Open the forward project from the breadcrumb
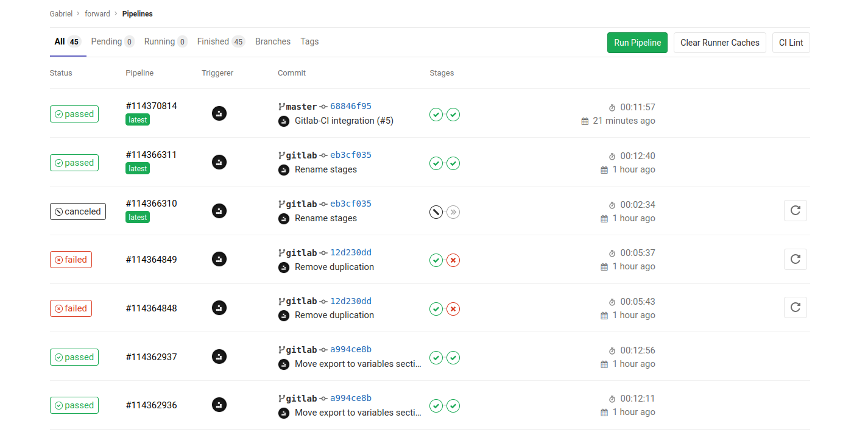This screenshot has height=440, width=868. coord(97,13)
